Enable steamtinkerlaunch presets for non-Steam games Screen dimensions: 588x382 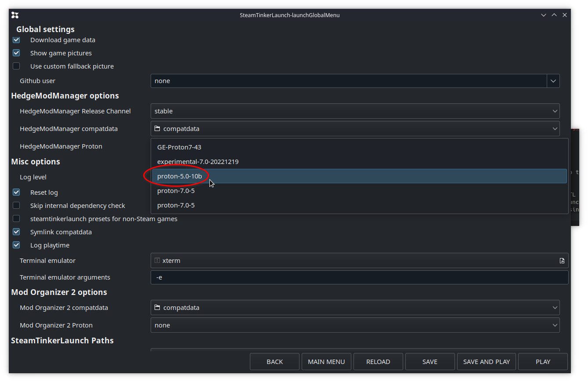[x=16, y=219]
